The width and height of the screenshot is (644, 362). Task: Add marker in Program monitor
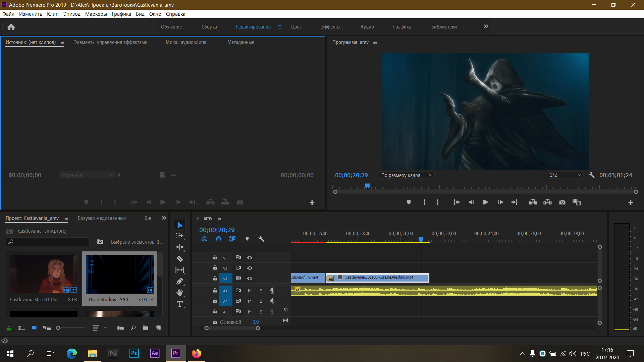click(409, 202)
